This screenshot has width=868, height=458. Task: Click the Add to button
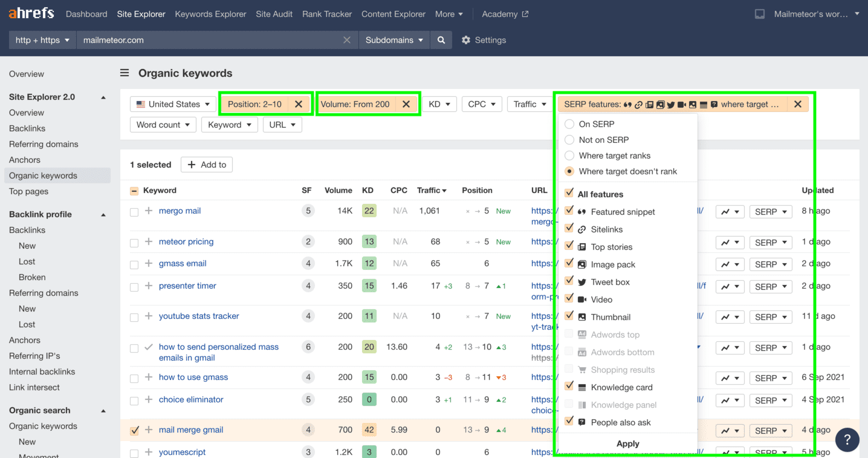(207, 165)
